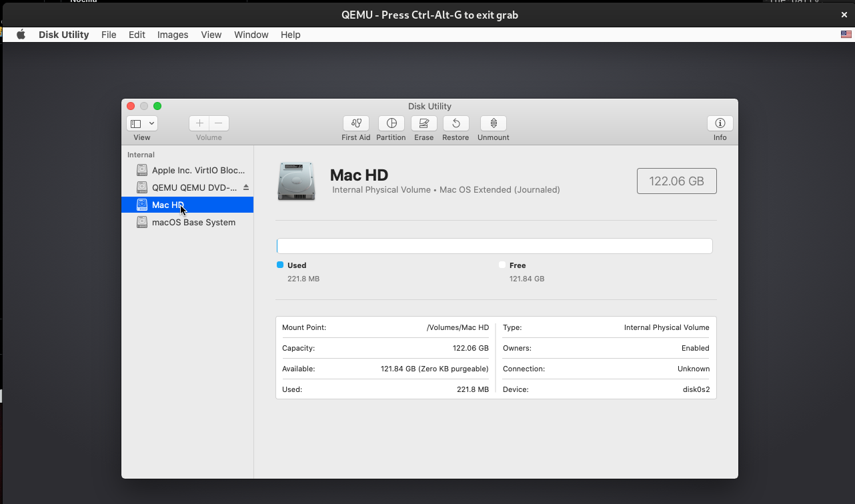Viewport: 855px width, 504px height.
Task: Click the Owners Enabled value
Action: [695, 348]
